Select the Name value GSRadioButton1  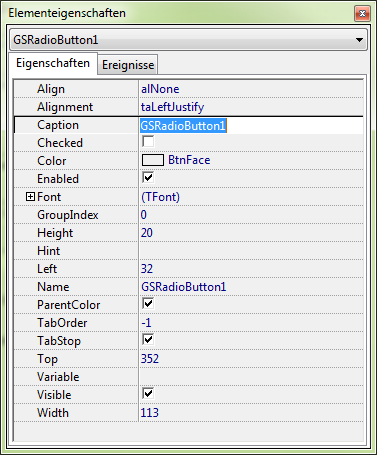(184, 287)
